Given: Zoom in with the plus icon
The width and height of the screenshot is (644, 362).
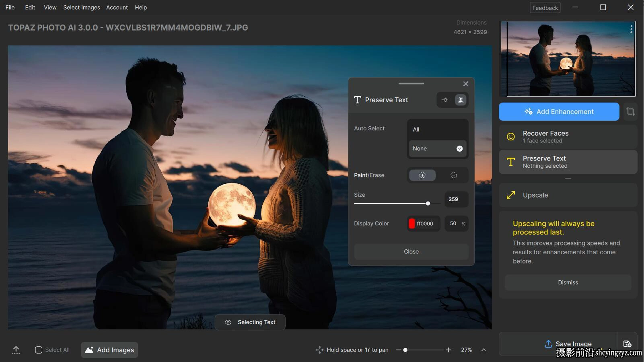Looking at the screenshot, I should tap(449, 350).
